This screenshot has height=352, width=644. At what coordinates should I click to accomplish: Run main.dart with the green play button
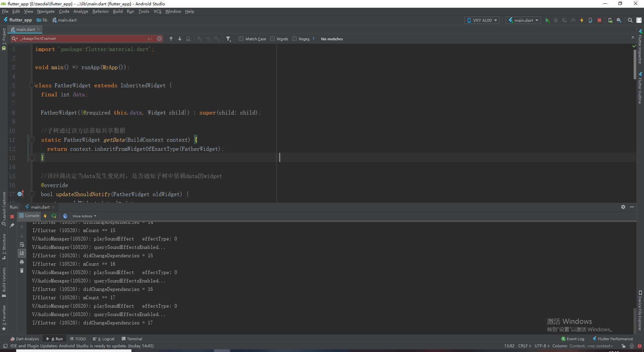(547, 20)
